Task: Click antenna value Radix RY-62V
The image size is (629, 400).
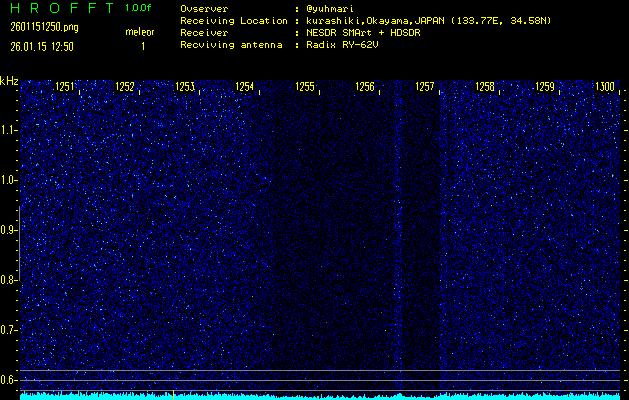Action: 342,45
